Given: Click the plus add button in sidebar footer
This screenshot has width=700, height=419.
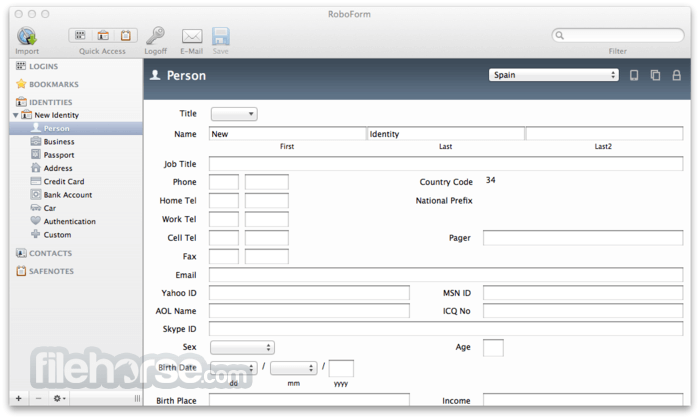Looking at the screenshot, I should click(19, 398).
